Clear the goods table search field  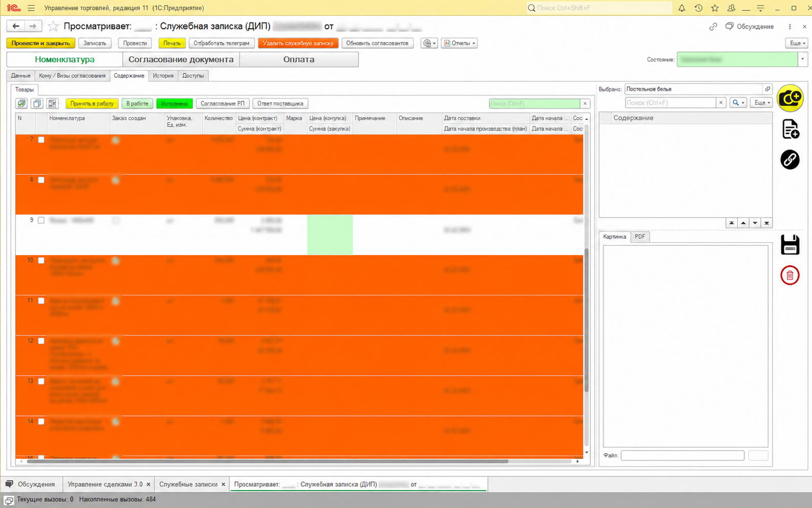pyautogui.click(x=585, y=103)
